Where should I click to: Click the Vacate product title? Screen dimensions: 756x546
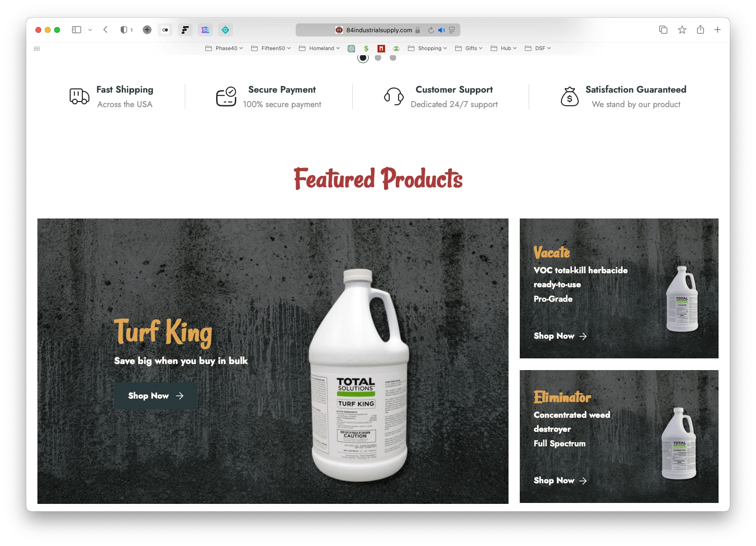(552, 252)
